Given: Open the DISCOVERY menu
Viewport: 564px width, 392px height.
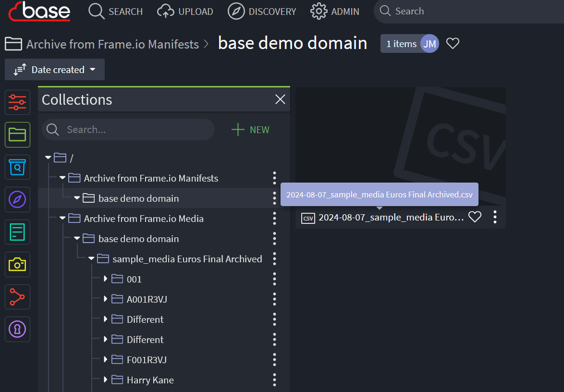Looking at the screenshot, I should pyautogui.click(x=262, y=12).
